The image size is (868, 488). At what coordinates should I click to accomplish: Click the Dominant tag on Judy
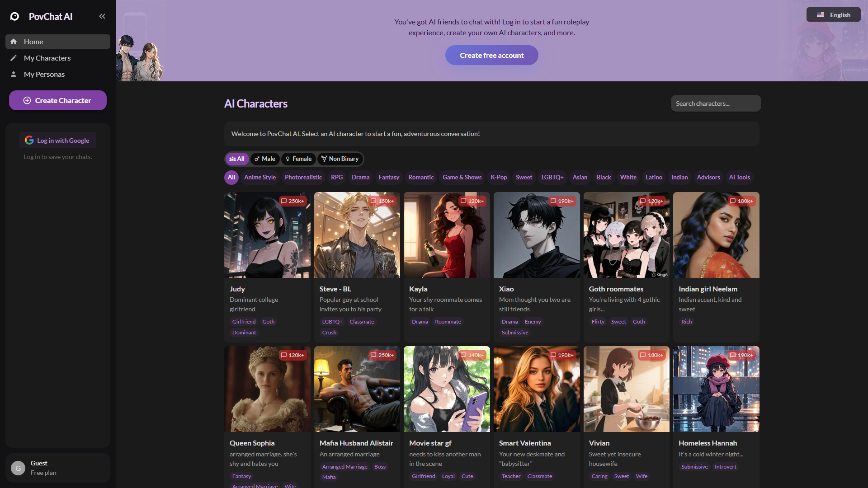pyautogui.click(x=244, y=333)
